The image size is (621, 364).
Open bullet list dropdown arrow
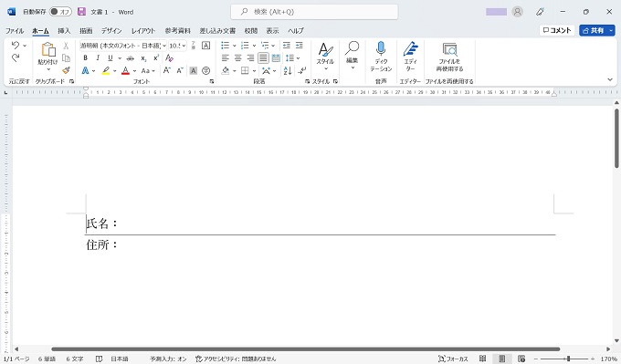tap(234, 46)
